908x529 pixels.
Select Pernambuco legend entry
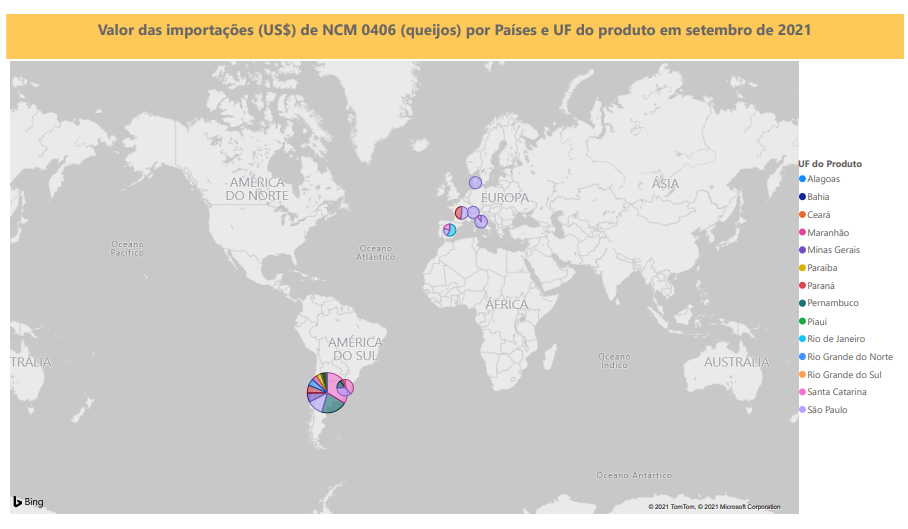pyautogui.click(x=829, y=303)
